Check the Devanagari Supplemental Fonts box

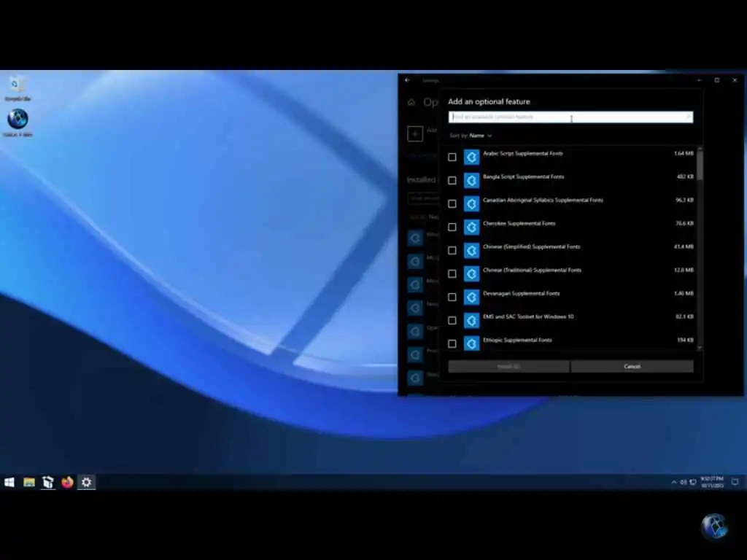coord(452,297)
